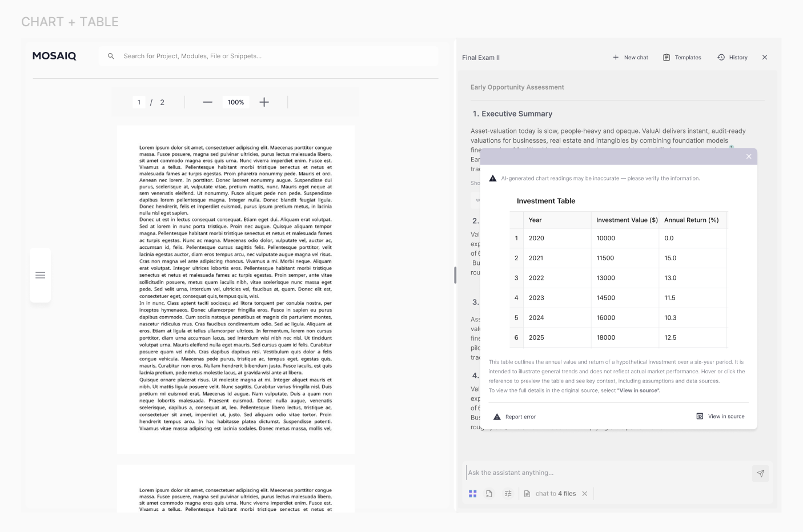Click the 100% zoom level field

pos(236,102)
